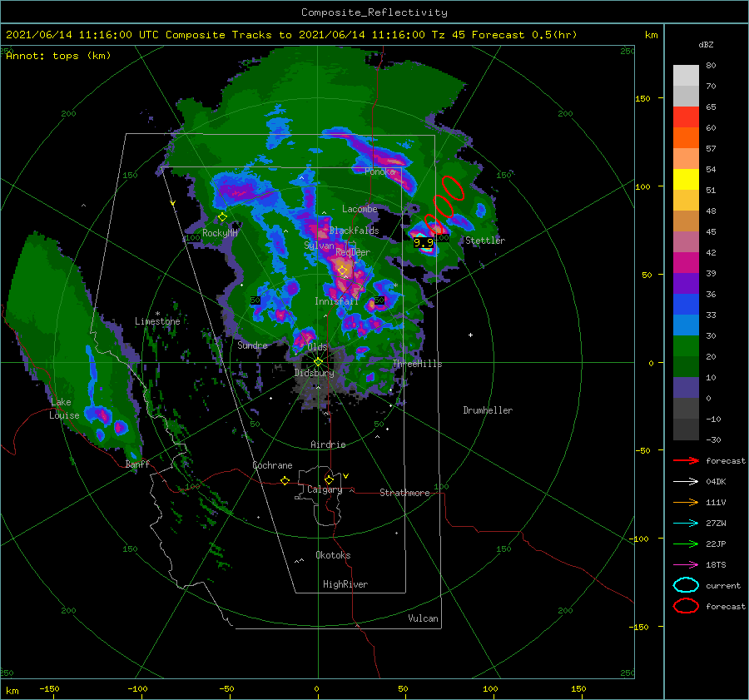
Task: Click the Lake Louise label
Action: tap(64, 409)
